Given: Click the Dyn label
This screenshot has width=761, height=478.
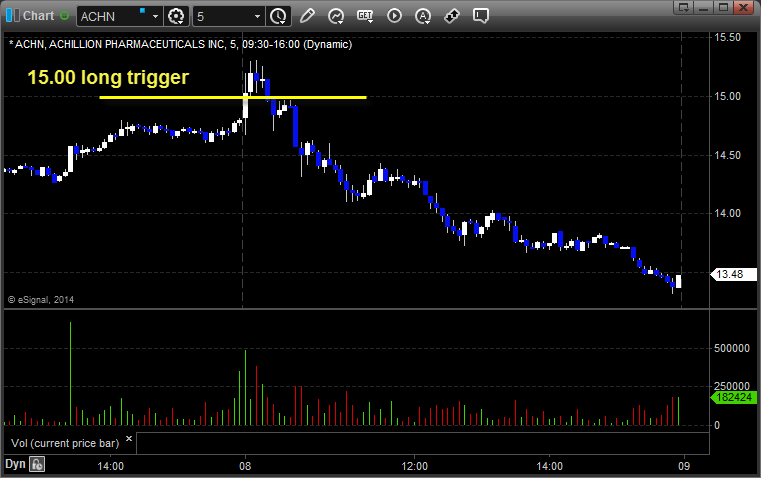Looking at the screenshot, I should click(15, 464).
